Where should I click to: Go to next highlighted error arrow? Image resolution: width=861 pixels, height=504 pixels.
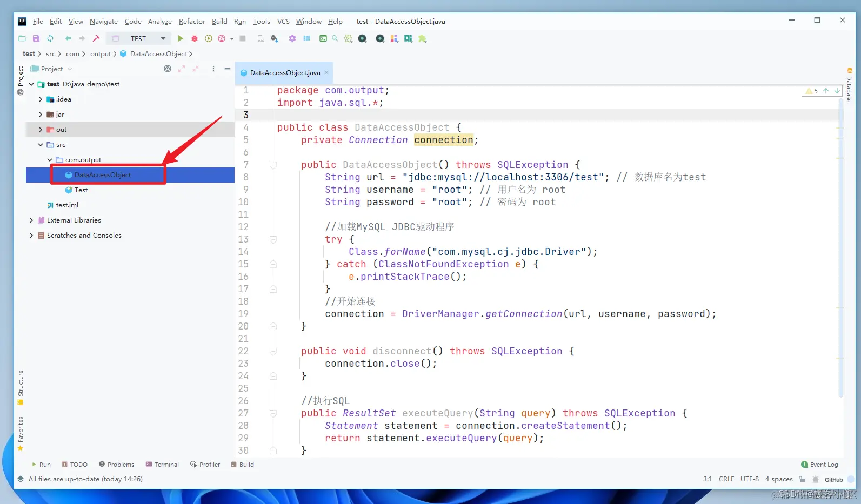pyautogui.click(x=837, y=91)
